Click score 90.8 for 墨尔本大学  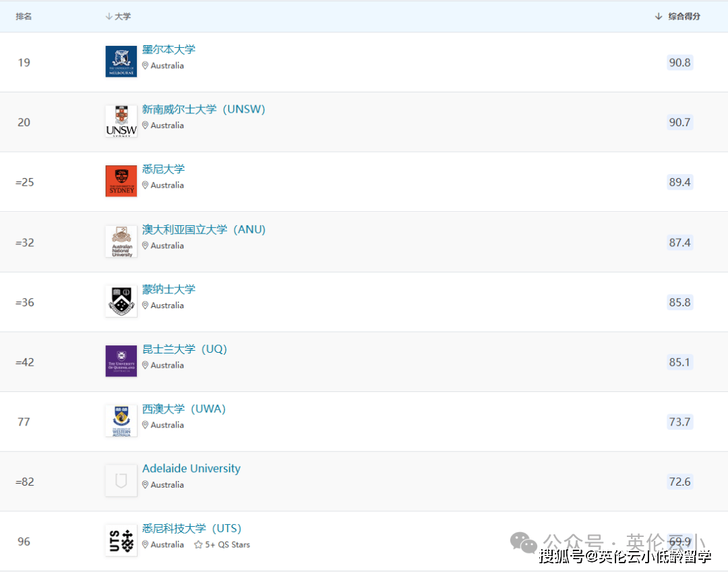pos(679,62)
